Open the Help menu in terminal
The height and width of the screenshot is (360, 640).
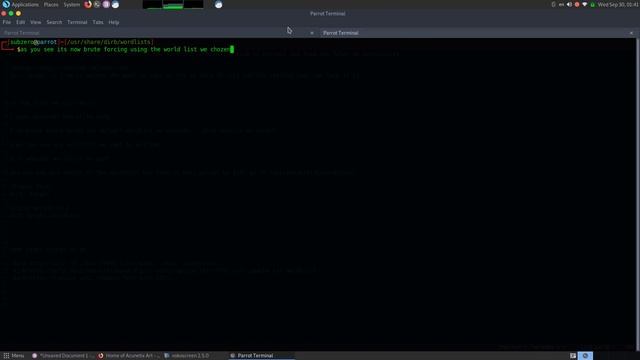point(114,22)
